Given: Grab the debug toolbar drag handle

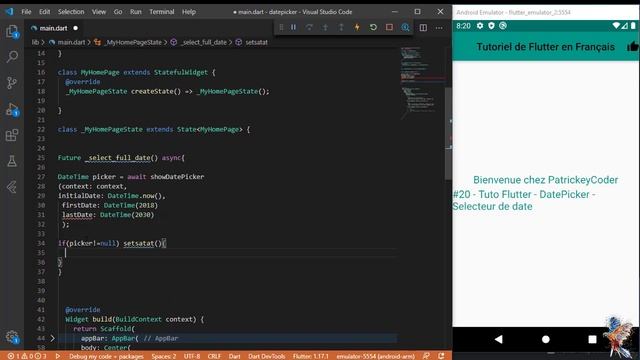Looking at the screenshot, I should click(281, 27).
